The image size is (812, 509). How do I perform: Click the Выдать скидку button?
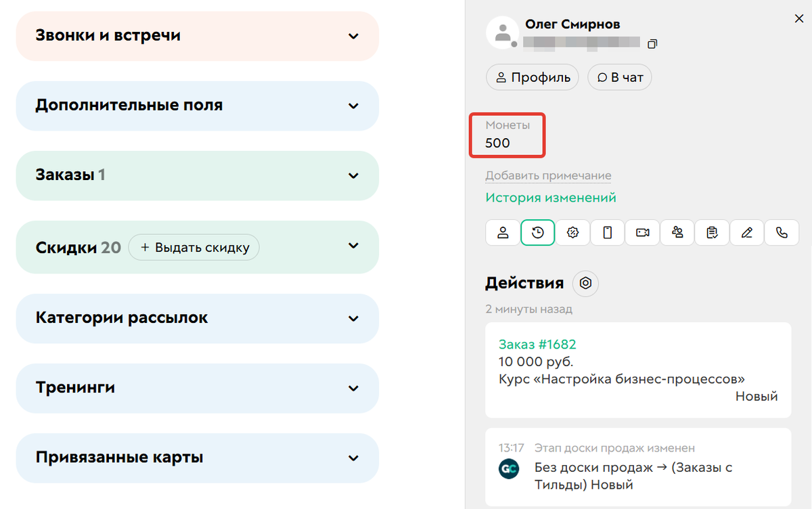pos(194,247)
